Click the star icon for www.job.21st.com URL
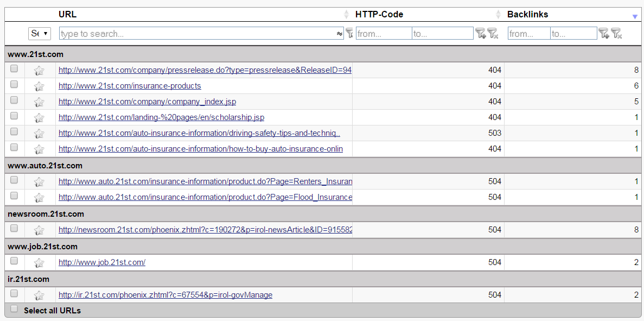The height and width of the screenshot is (321, 644). coord(39,263)
